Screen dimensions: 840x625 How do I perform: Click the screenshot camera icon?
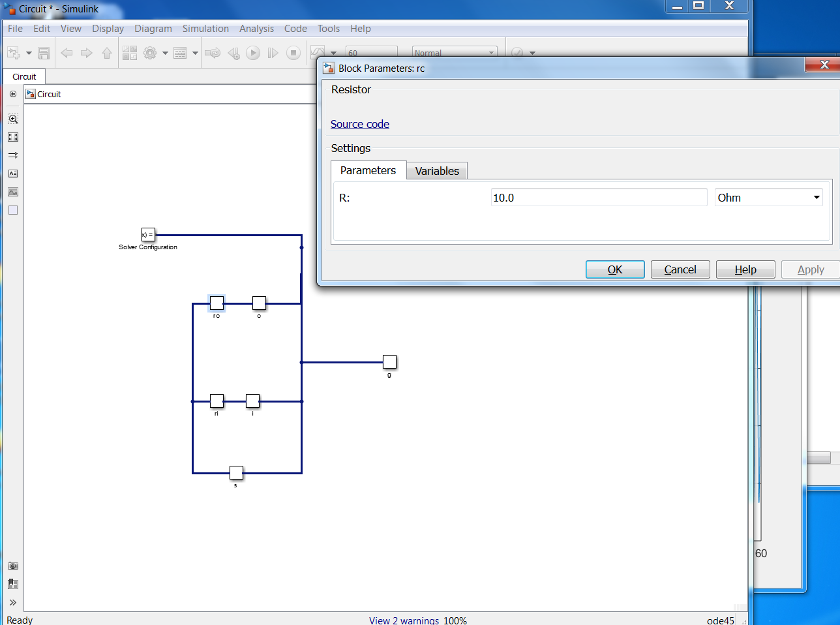(13, 566)
